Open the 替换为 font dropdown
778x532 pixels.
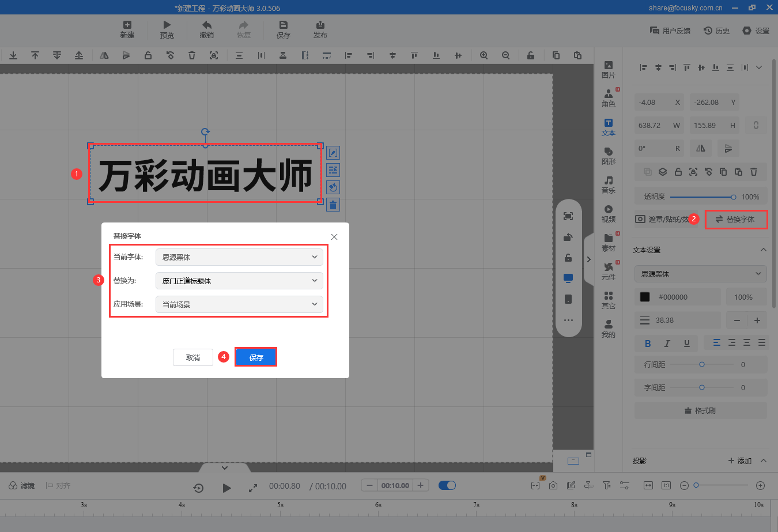click(x=239, y=281)
